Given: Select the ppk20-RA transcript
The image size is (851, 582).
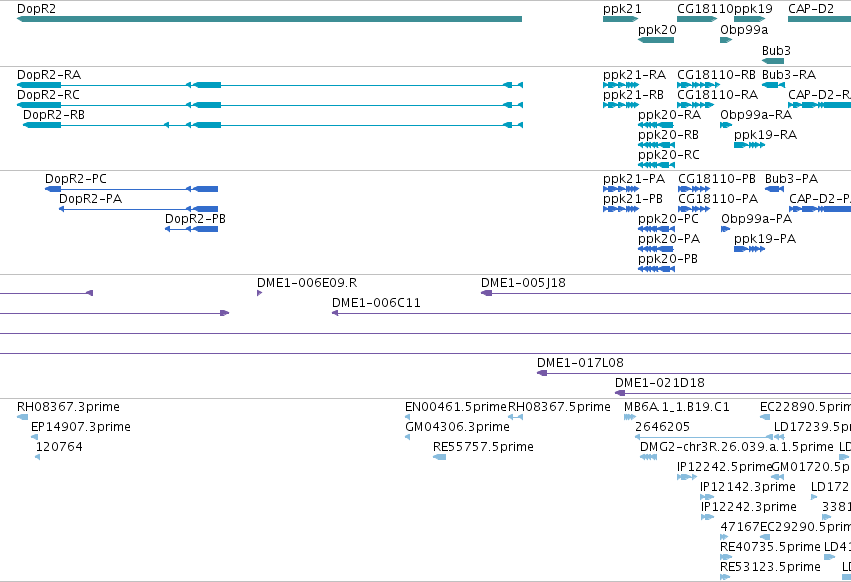Looking at the screenshot, I should 656,125.
